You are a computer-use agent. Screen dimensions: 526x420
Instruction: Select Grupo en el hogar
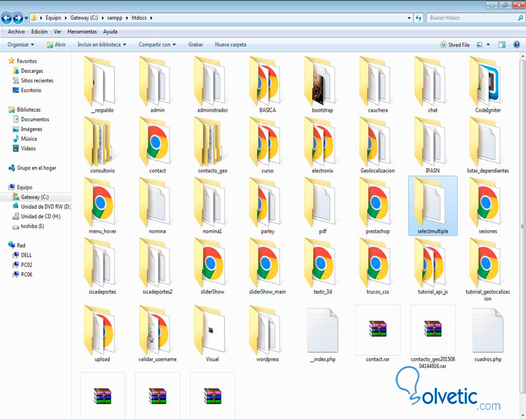32,168
